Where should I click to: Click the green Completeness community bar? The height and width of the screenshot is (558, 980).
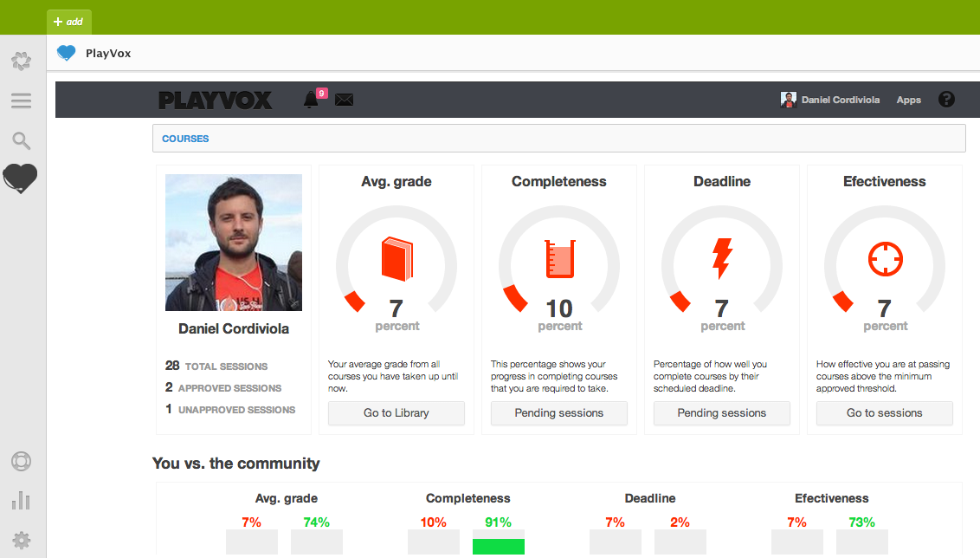[498, 546]
